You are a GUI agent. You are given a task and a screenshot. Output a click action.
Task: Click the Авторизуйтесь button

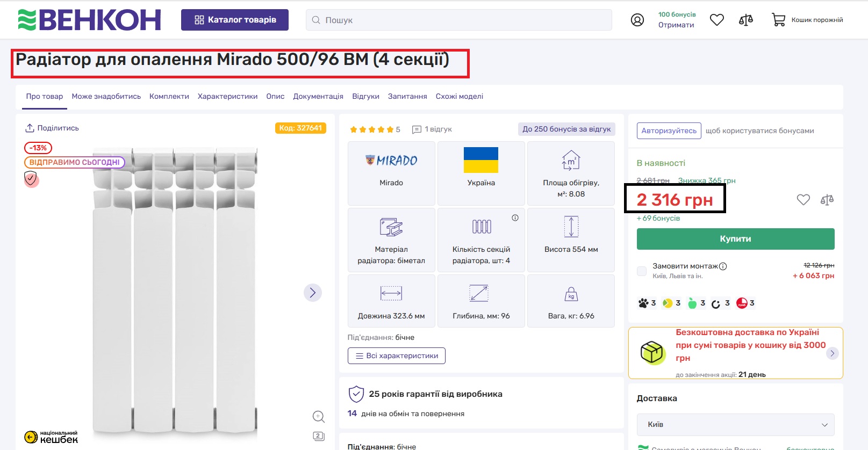click(669, 131)
